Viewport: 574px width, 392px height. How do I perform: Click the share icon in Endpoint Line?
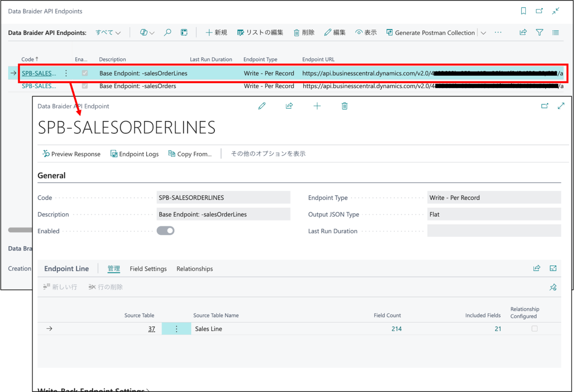point(537,269)
